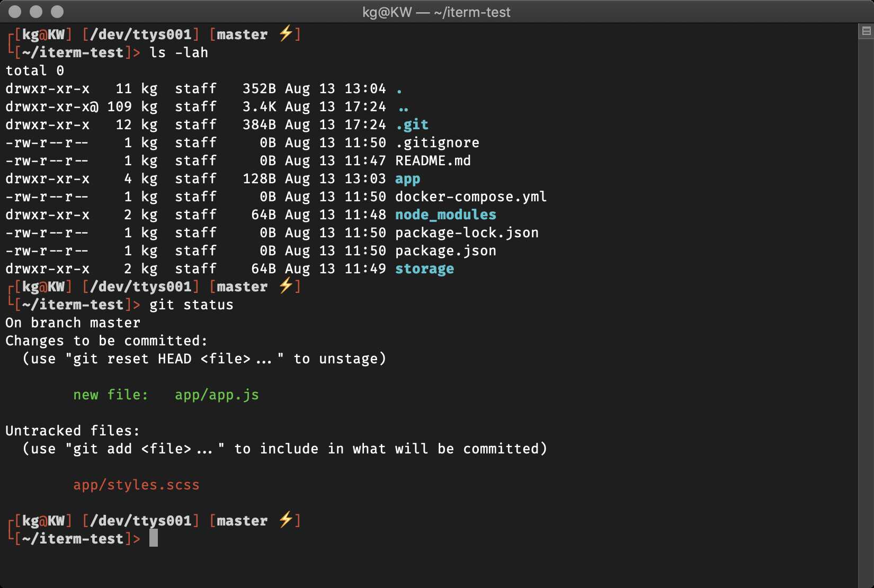This screenshot has width=874, height=588.
Task: Click the 'git add <file>...' hint line
Action: coord(285,449)
